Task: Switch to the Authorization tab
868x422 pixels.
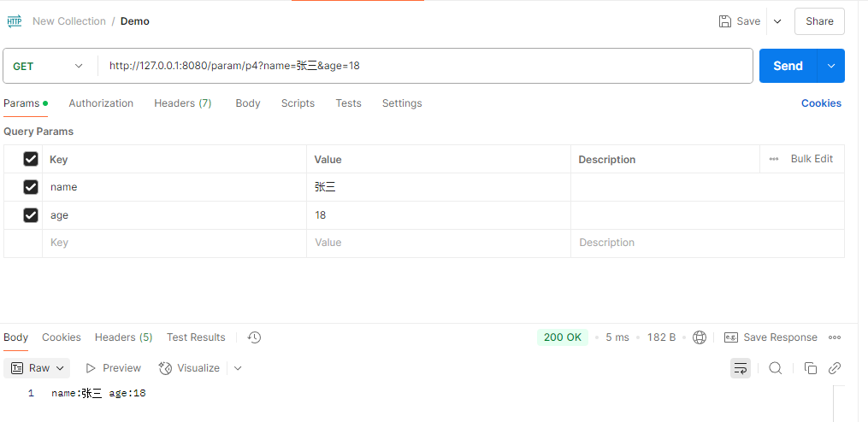Action: click(x=101, y=103)
